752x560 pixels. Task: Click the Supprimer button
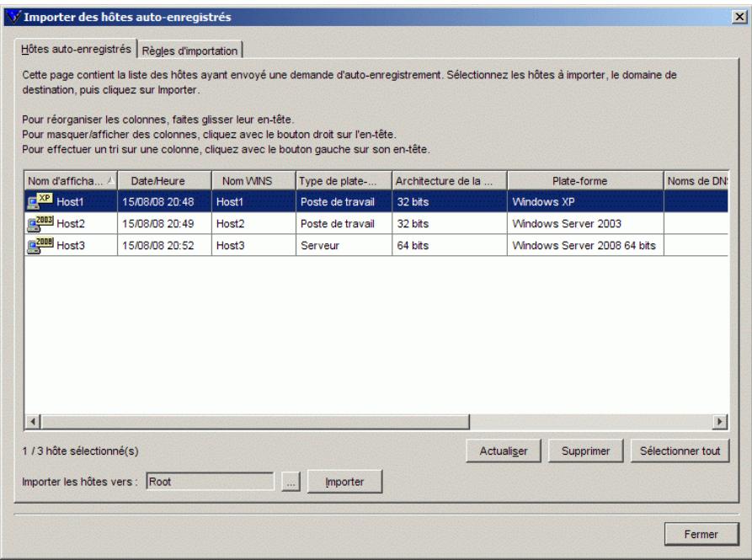click(585, 451)
